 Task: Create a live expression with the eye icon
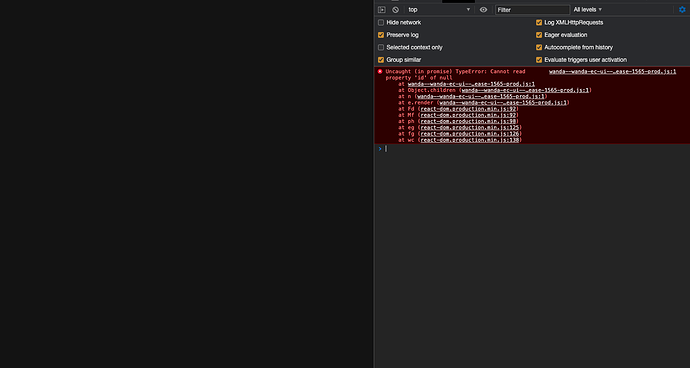[483, 10]
